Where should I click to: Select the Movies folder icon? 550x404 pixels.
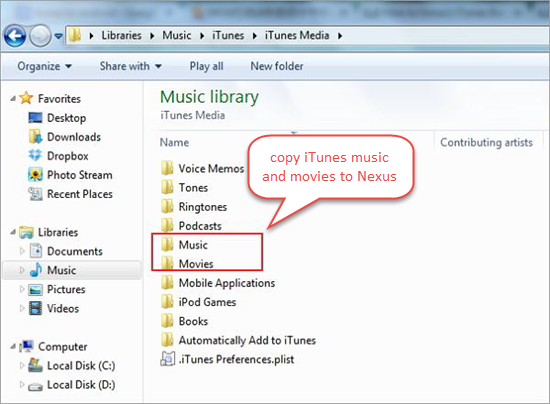(x=167, y=263)
